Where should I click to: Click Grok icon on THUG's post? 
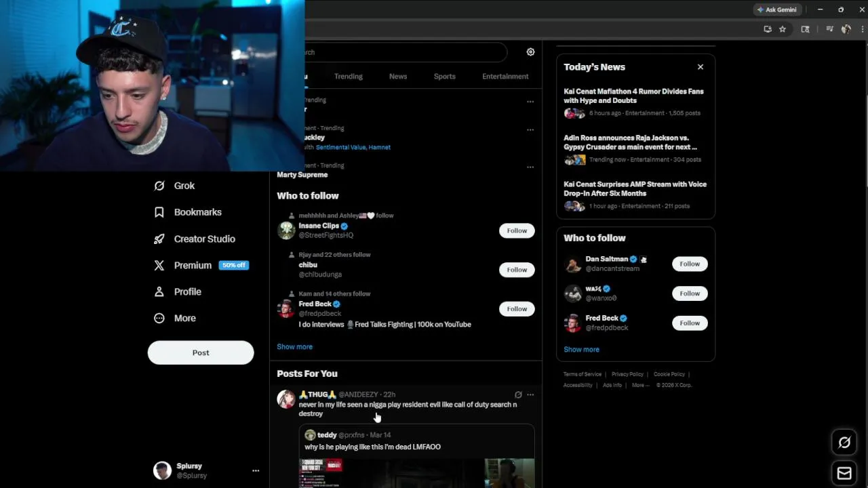pos(518,394)
